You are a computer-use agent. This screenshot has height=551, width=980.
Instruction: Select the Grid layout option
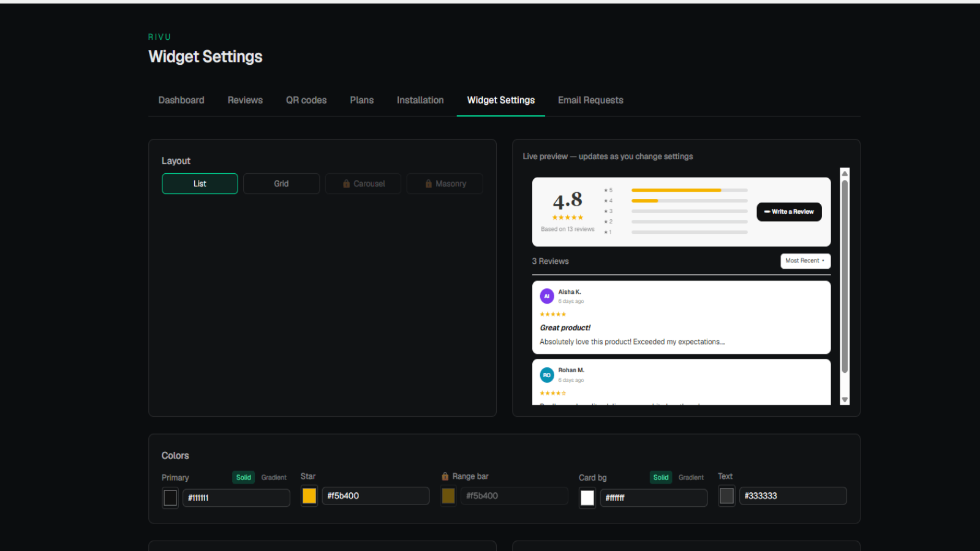(x=281, y=184)
